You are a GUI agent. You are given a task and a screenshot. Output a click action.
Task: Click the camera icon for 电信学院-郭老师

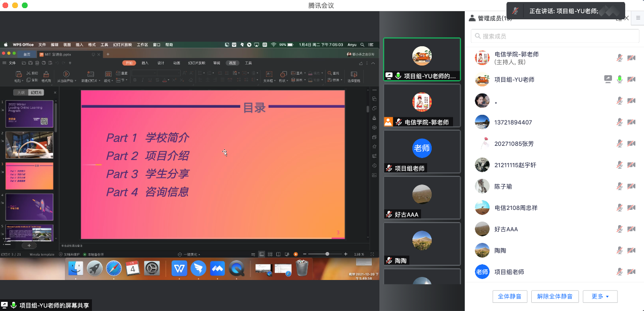click(x=631, y=58)
